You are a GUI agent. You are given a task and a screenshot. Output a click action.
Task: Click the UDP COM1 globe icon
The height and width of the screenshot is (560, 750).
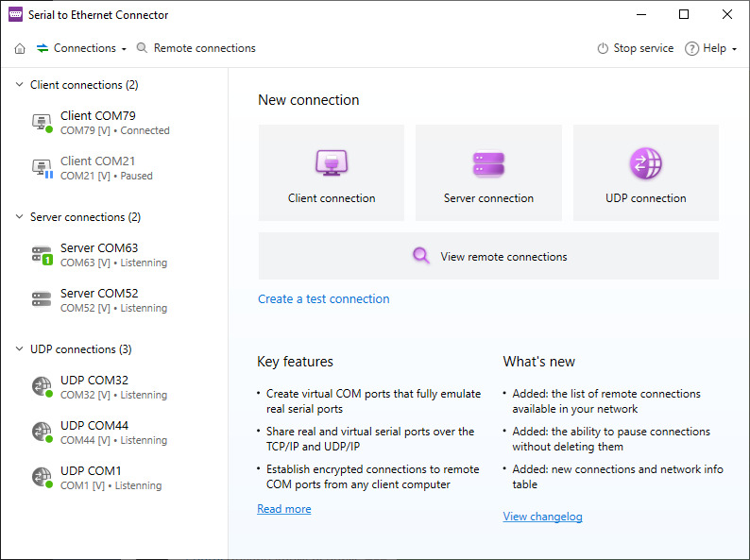[43, 478]
